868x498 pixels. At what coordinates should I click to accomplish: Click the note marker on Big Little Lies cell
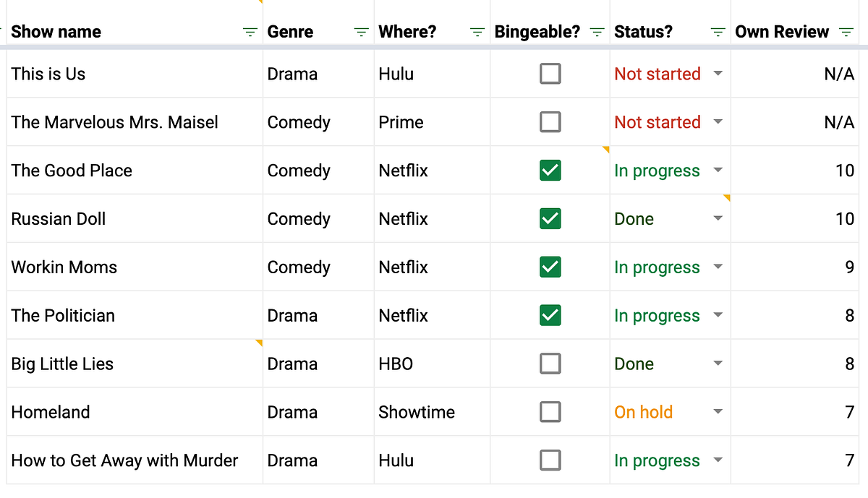tap(260, 341)
